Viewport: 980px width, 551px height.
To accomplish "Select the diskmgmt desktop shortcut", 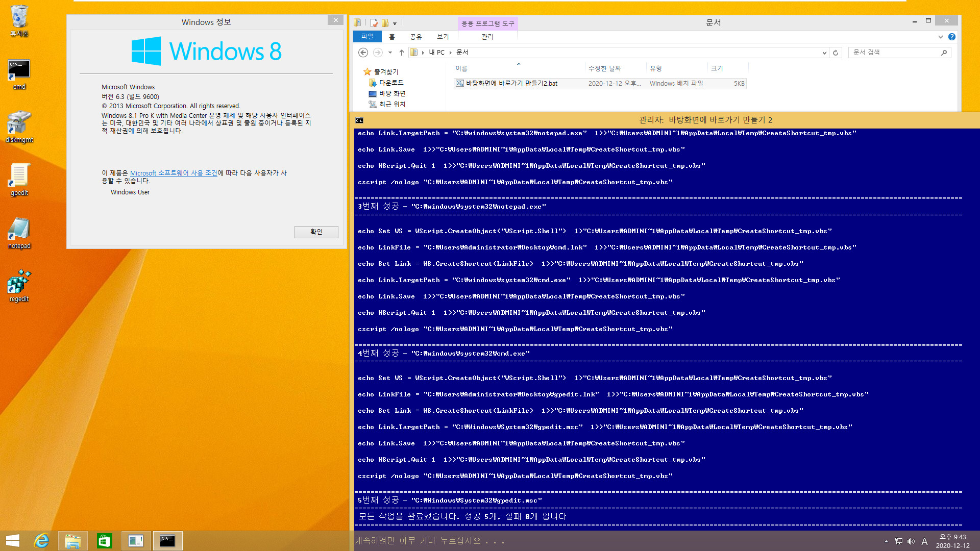I will [19, 128].
